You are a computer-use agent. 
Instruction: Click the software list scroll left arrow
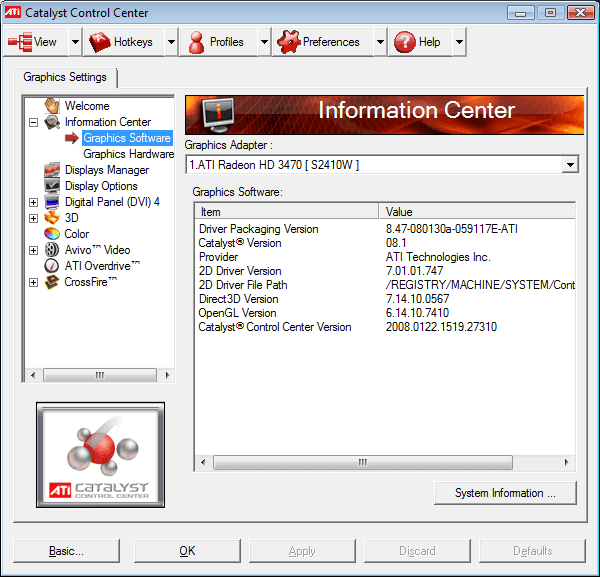203,462
